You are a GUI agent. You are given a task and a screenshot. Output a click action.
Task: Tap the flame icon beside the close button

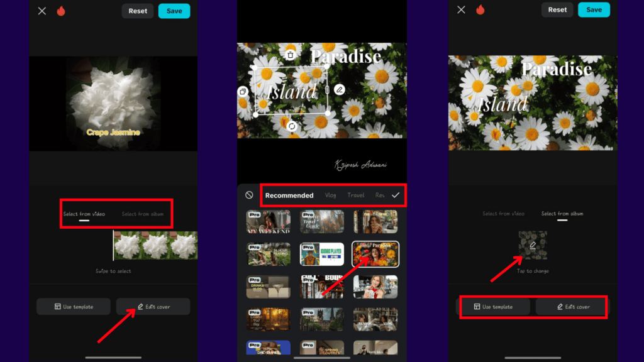pos(61,11)
